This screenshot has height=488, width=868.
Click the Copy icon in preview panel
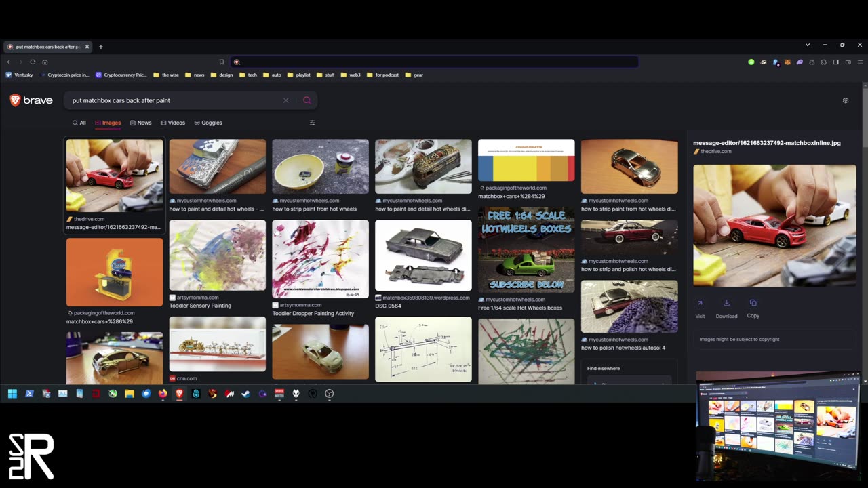tap(753, 303)
